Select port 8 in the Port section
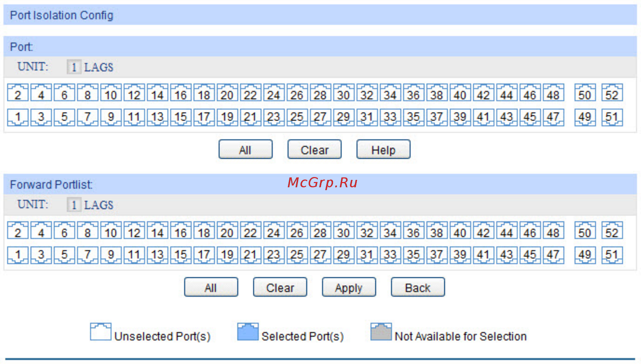The image size is (641, 364). 88,93
